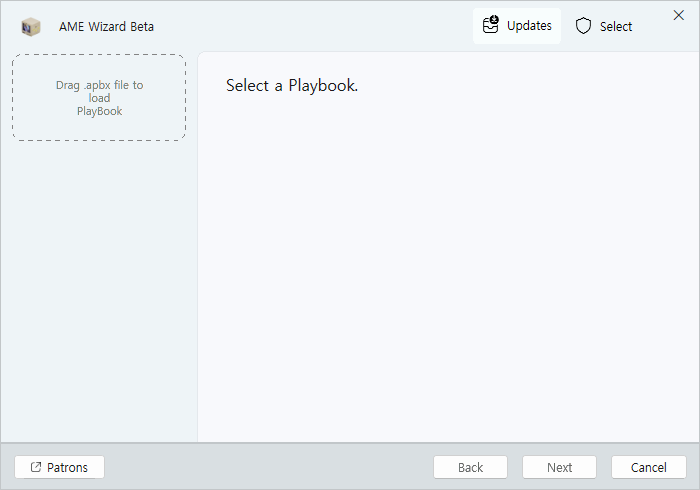Close the AME Wizard window
Image resolution: width=700 pixels, height=490 pixels.
pyautogui.click(x=679, y=15)
